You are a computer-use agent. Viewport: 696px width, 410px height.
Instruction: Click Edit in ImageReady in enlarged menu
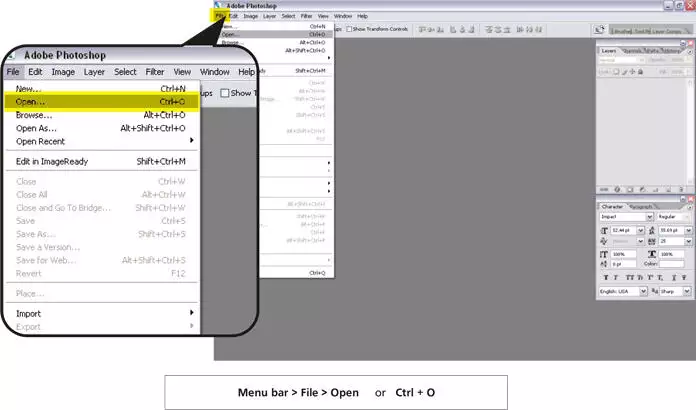[x=102, y=162]
